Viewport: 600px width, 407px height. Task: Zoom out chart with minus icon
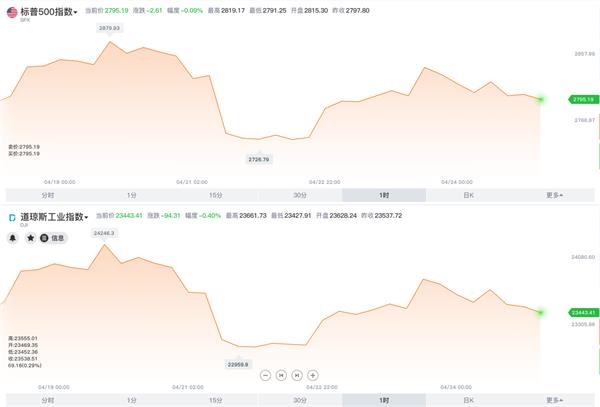click(265, 375)
